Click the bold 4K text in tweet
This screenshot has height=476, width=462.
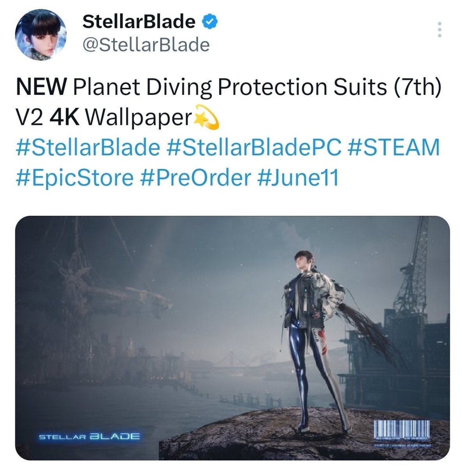(65, 117)
